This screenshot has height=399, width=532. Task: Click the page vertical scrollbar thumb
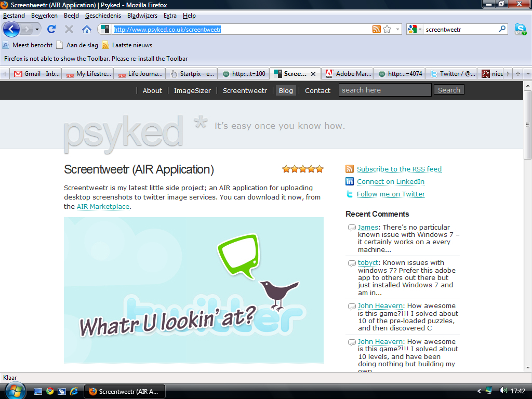pyautogui.click(x=528, y=125)
